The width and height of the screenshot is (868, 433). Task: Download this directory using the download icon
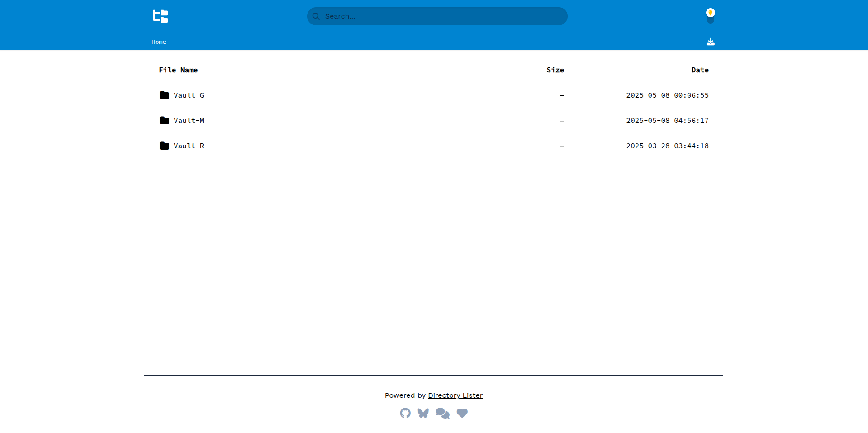711,42
